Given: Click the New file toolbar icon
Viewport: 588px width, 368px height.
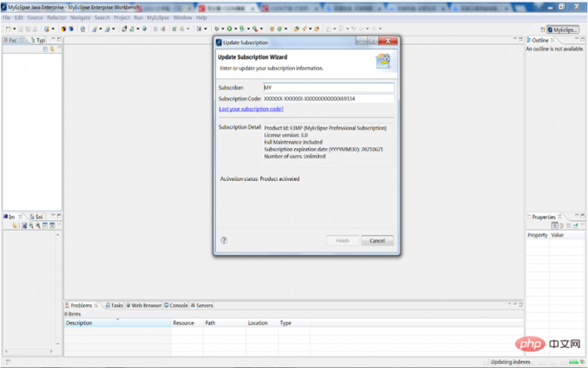Looking at the screenshot, I should click(9, 29).
